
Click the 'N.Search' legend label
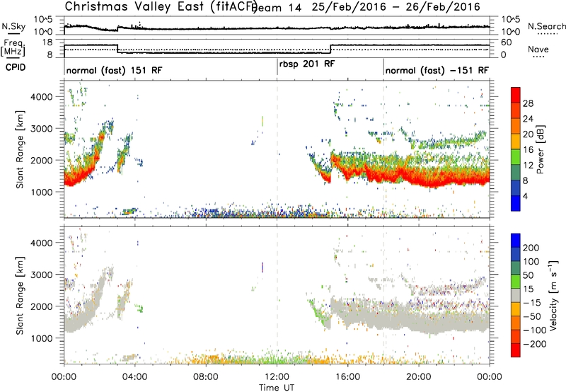(547, 26)
